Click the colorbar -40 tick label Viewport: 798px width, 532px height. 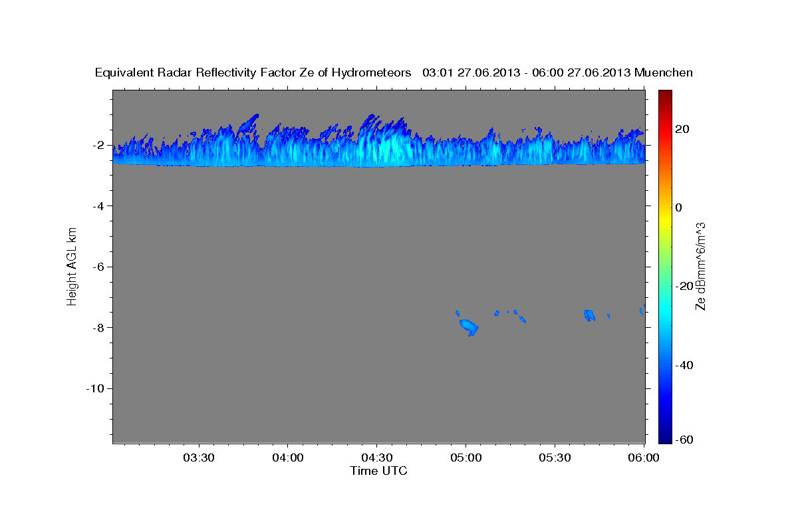684,365
